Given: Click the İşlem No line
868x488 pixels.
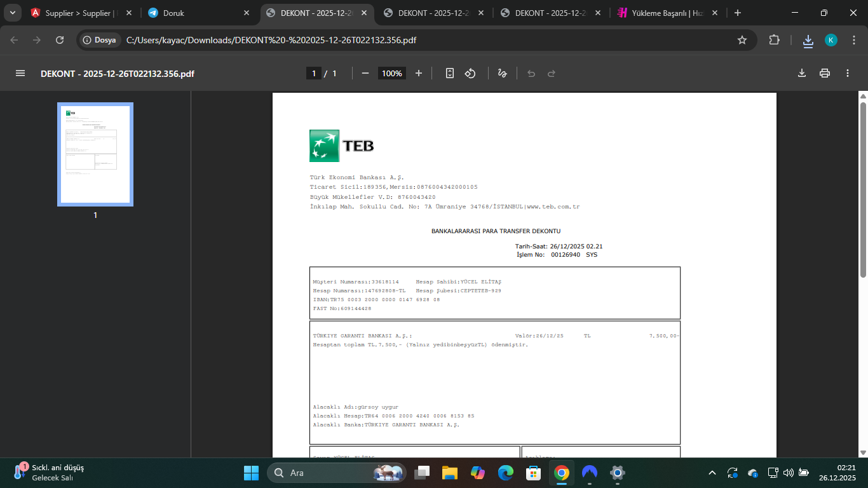Looking at the screenshot, I should pyautogui.click(x=557, y=255).
